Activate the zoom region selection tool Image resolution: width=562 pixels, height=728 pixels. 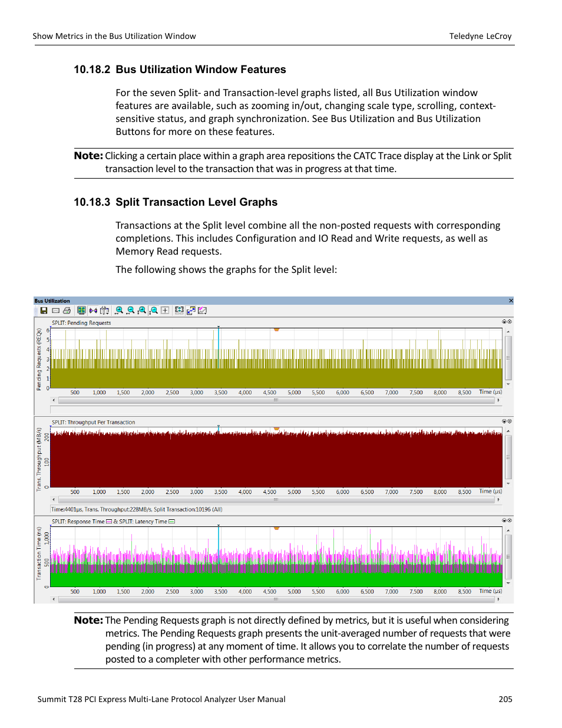click(166, 311)
